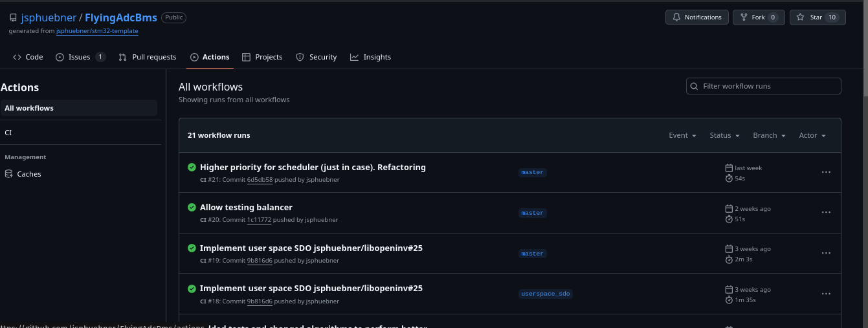Focus the Filter workflow runs search field
Image resolution: width=868 pixels, height=328 pixels.
[764, 86]
